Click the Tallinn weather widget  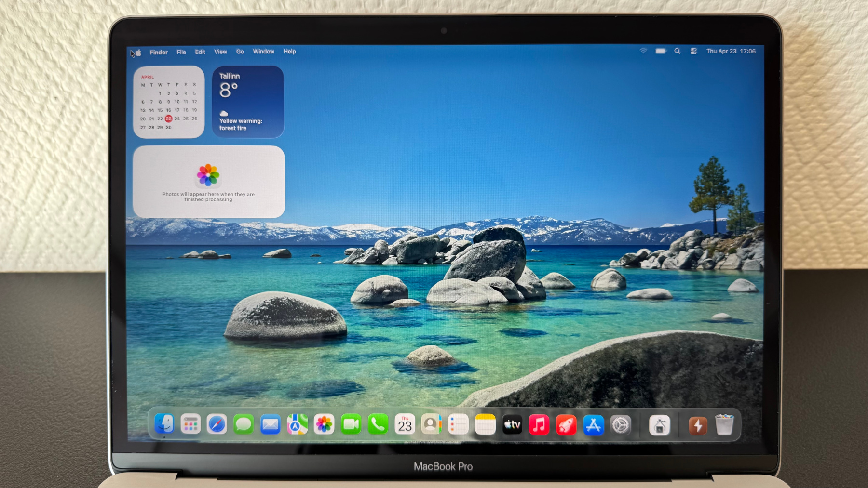coord(248,102)
